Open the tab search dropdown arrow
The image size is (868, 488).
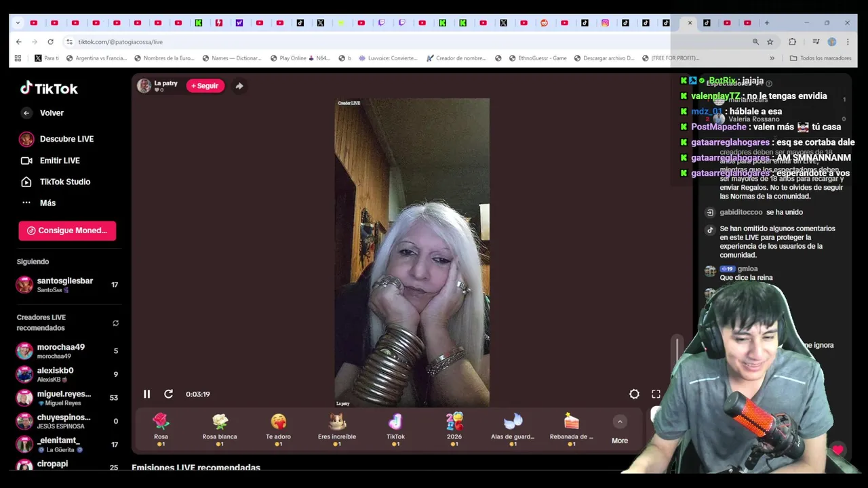18,22
